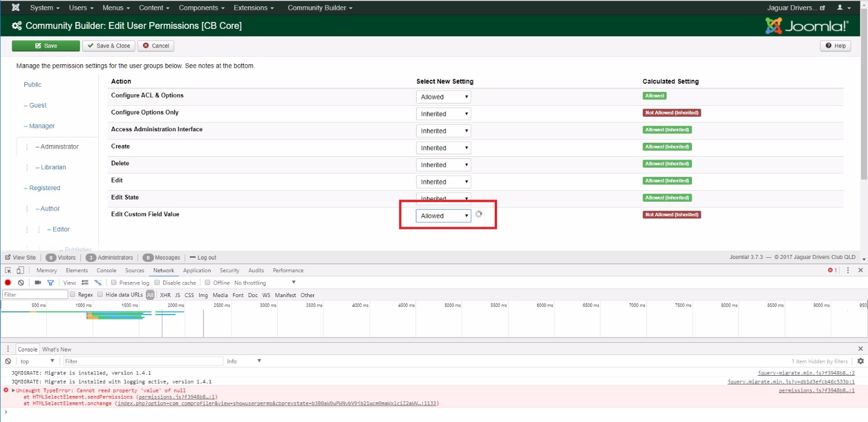Enable the Regex filter checkbox

pos(72,295)
